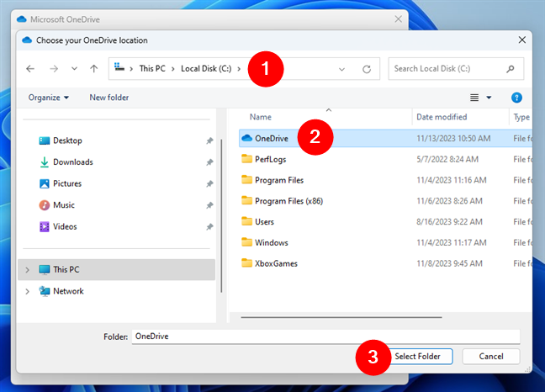Image resolution: width=545 pixels, height=392 pixels.
Task: Select Local Disk (C:) in breadcrumb
Action: (206, 68)
